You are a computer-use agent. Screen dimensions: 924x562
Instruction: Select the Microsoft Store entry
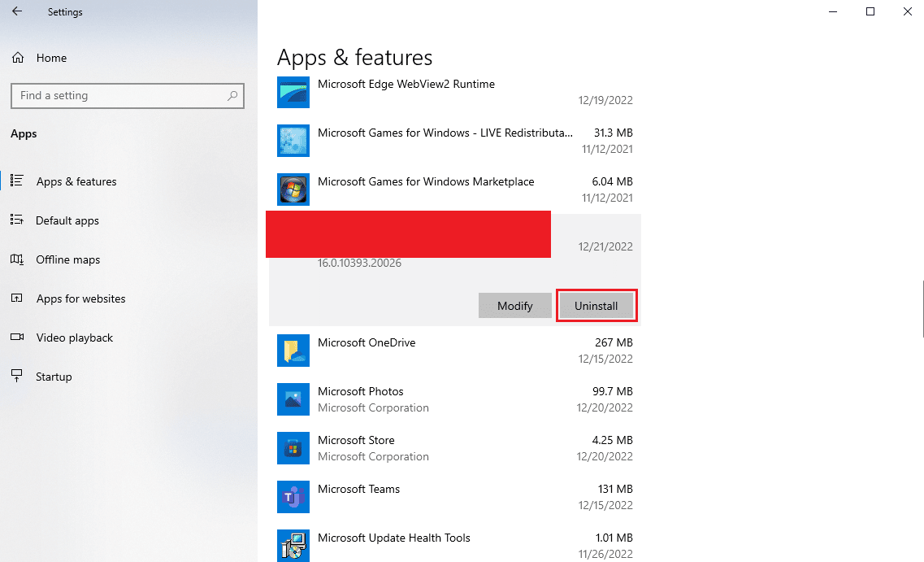click(455, 448)
